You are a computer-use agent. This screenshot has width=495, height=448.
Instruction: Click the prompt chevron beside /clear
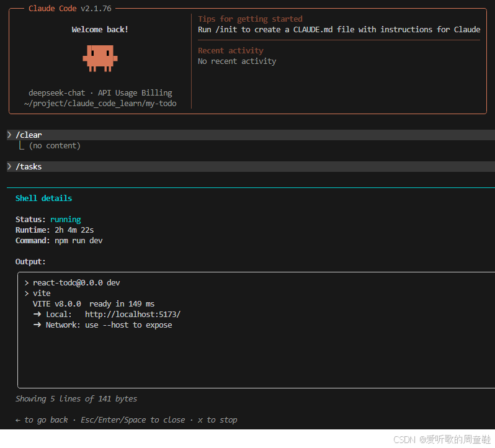pos(9,135)
